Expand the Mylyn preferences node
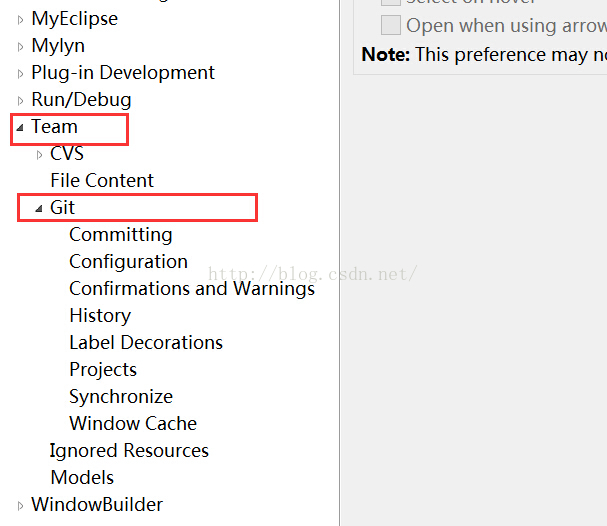The image size is (607, 526). [x=21, y=47]
